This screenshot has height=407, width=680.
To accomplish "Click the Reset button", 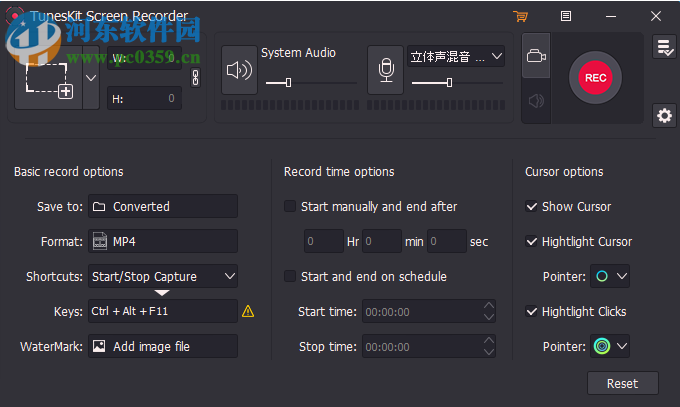I will (623, 383).
